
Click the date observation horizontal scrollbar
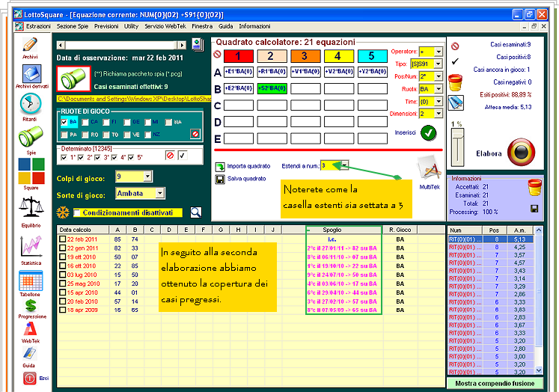[121, 45]
